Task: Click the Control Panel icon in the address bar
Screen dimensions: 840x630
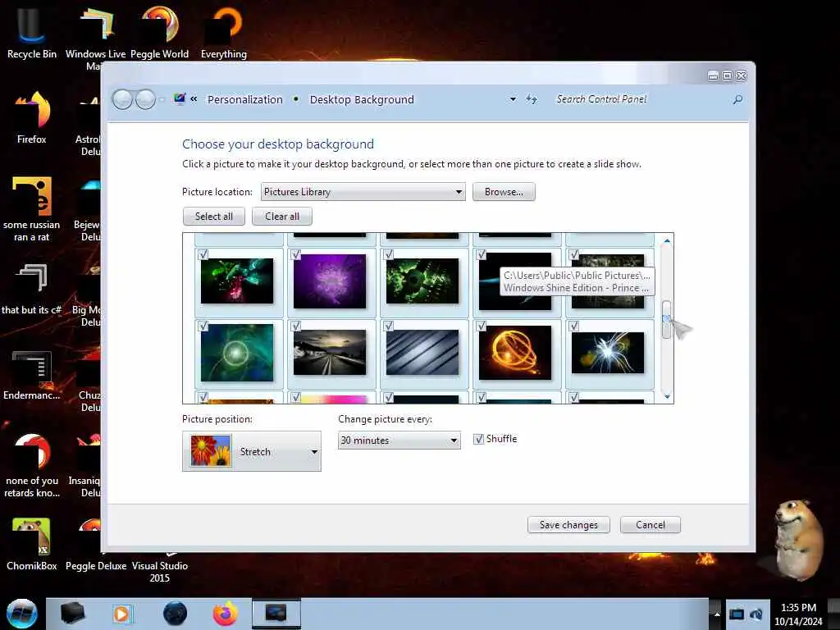Action: [x=180, y=98]
